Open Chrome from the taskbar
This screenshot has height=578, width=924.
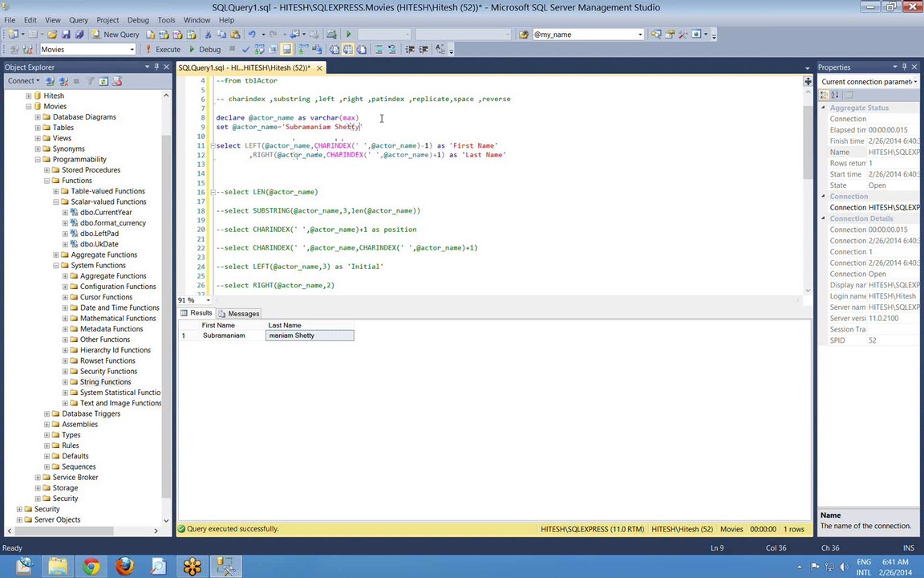coord(91,567)
